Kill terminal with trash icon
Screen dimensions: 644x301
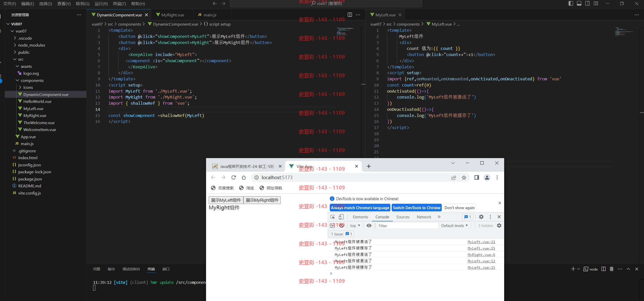[612, 269]
